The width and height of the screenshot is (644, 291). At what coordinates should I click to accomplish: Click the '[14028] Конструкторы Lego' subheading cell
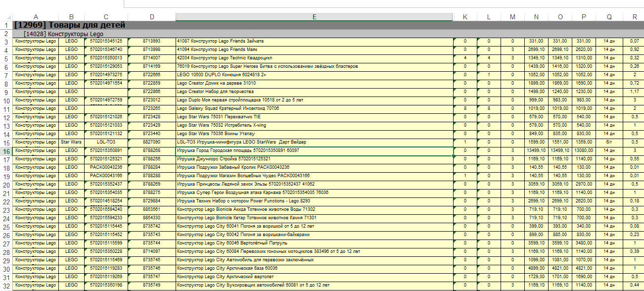pos(64,34)
